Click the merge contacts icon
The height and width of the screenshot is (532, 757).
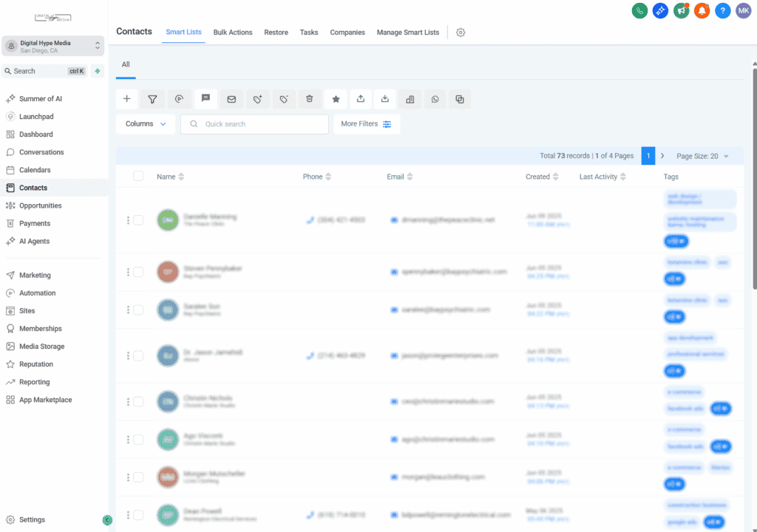point(460,99)
